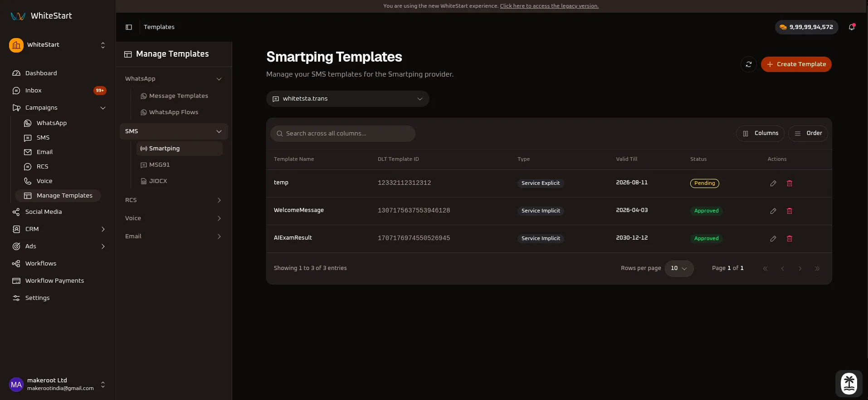
Task: Edit the WelcomeMessage template
Action: 773,211
